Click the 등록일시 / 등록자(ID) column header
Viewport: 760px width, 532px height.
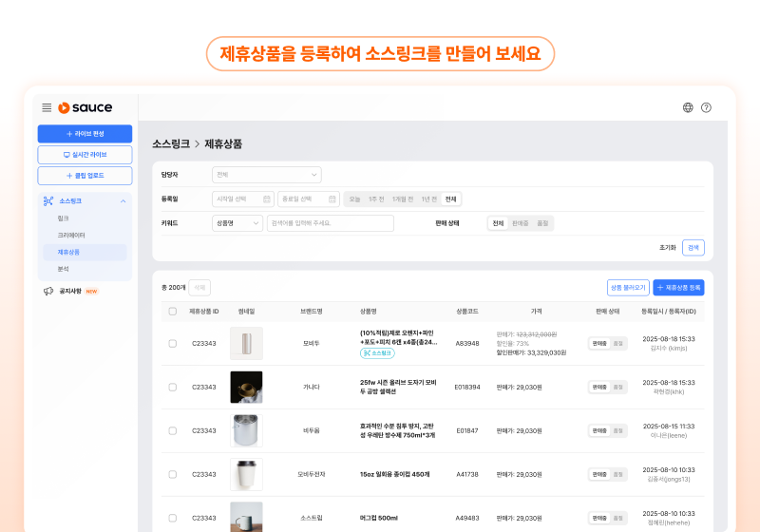tap(669, 312)
